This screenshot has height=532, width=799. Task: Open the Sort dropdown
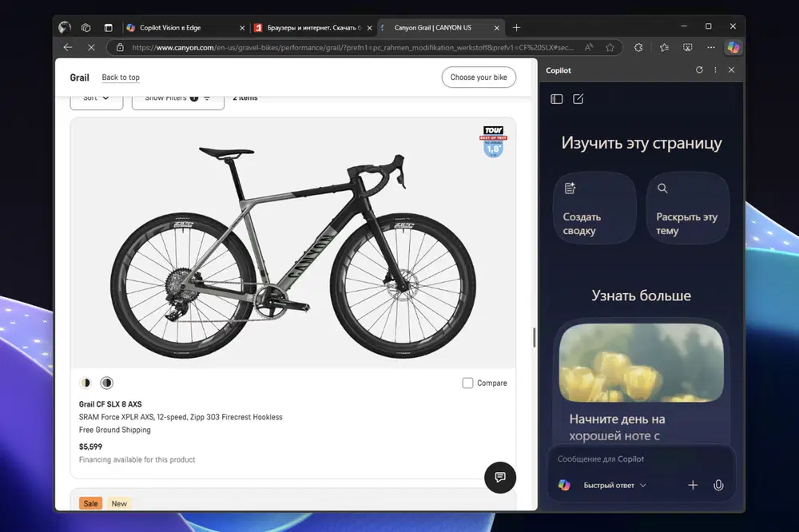[97, 101]
